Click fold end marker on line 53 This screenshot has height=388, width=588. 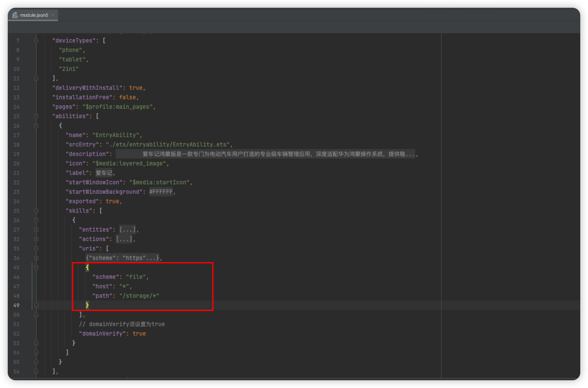click(36, 343)
